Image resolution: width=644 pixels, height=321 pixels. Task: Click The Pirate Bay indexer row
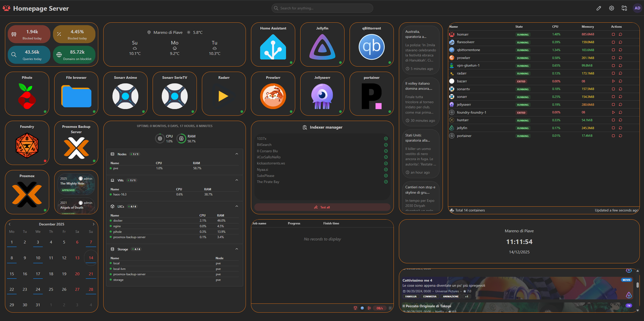(323, 182)
